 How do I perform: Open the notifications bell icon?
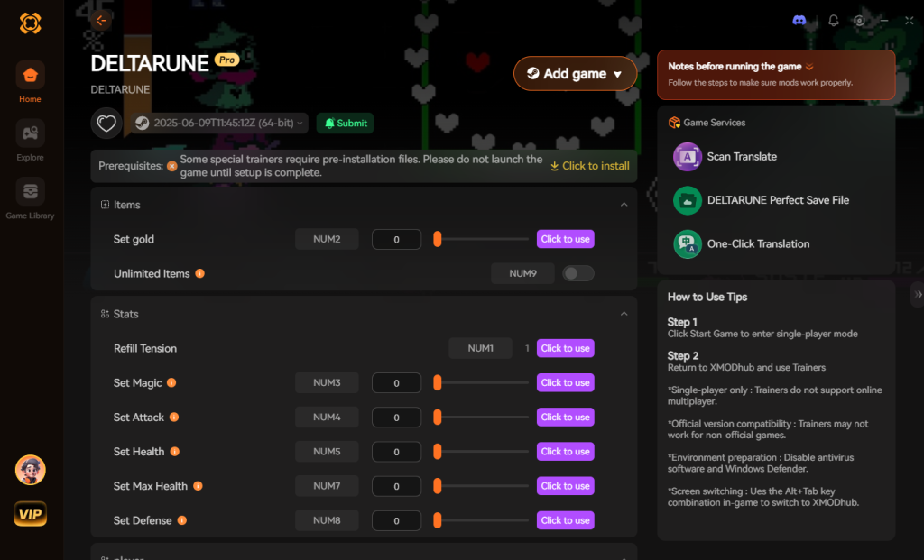[833, 21]
